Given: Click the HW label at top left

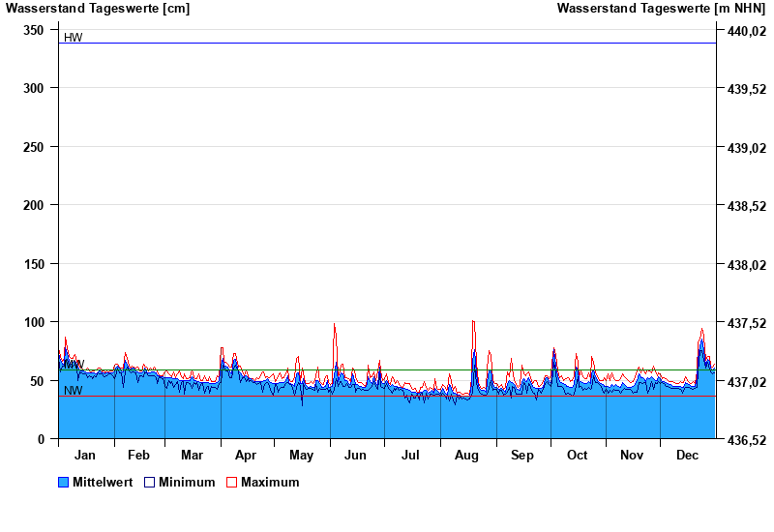Looking at the screenshot, I should click(x=73, y=38).
